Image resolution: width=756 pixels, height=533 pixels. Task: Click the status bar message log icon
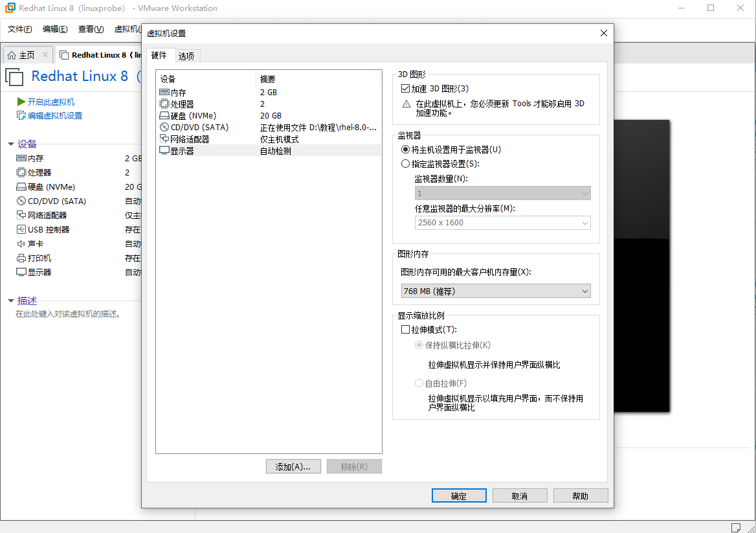coord(736,527)
